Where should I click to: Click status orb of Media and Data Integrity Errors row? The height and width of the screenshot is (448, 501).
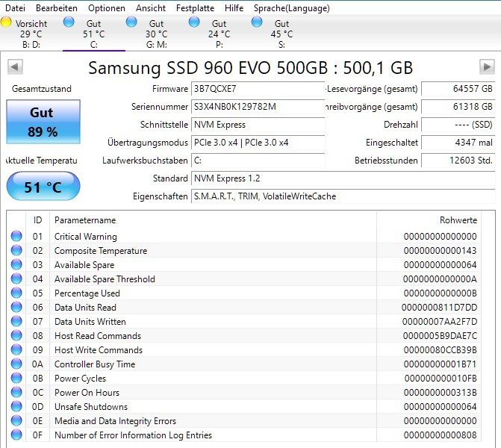point(16,420)
